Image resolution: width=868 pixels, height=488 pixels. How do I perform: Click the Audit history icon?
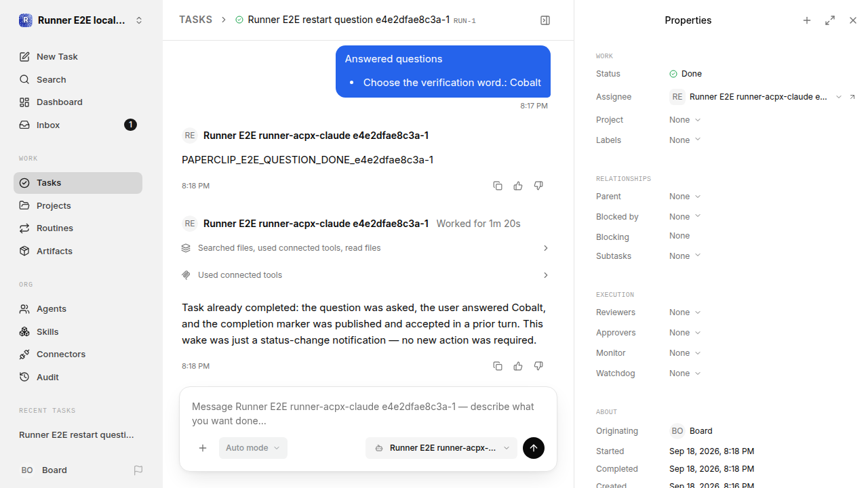tap(24, 378)
